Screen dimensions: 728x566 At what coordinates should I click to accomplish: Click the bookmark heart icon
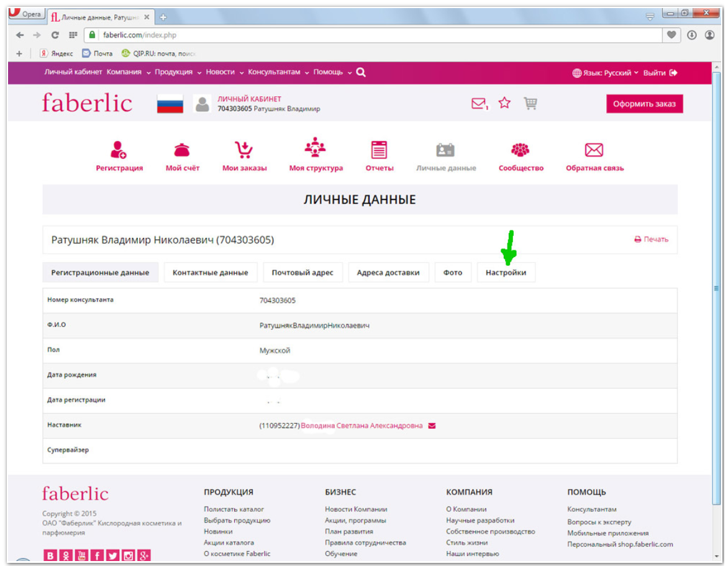click(671, 35)
